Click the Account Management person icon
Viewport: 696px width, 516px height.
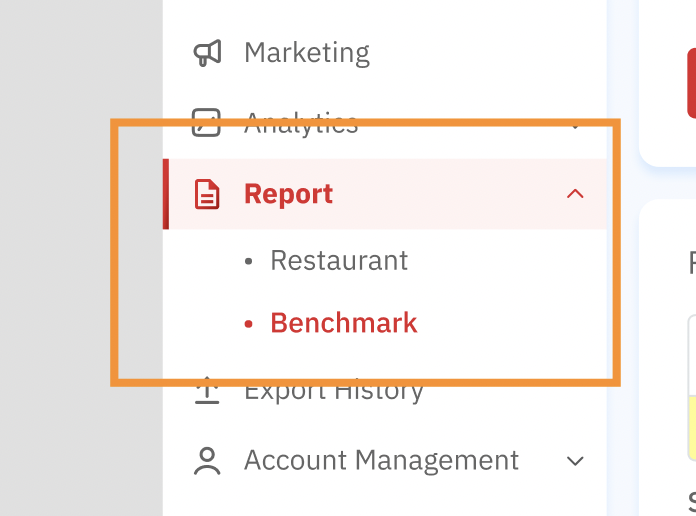click(x=207, y=461)
